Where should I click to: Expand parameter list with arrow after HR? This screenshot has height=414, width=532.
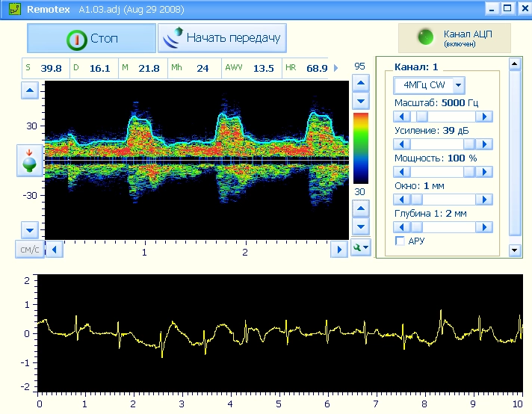[x=337, y=68]
